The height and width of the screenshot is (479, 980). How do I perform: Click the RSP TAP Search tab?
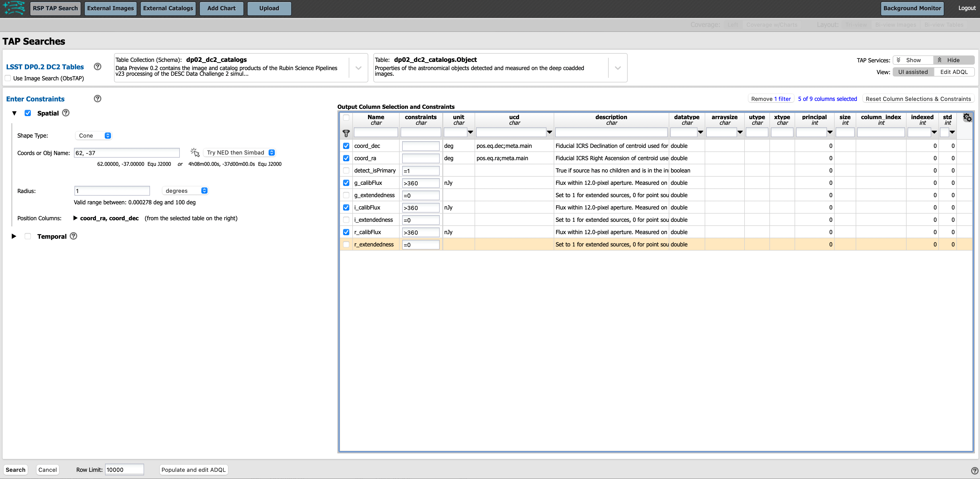coord(55,8)
